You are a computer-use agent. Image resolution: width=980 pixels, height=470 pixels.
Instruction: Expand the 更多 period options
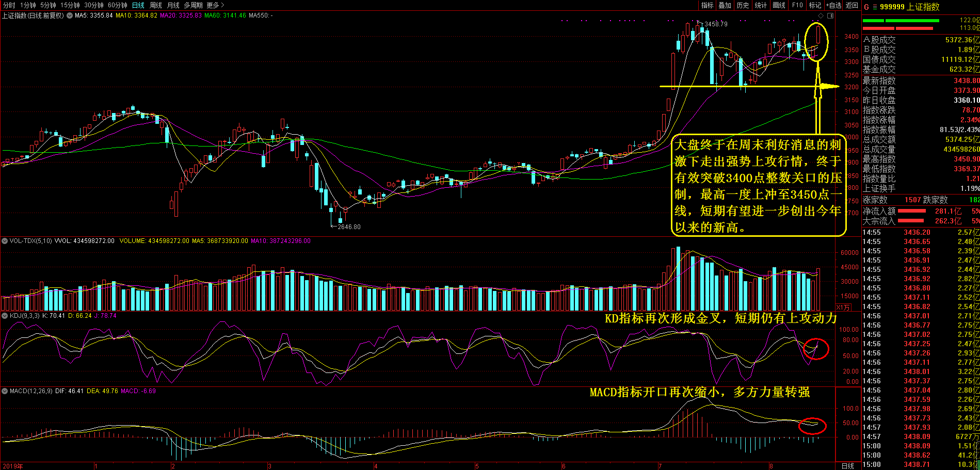(x=215, y=5)
